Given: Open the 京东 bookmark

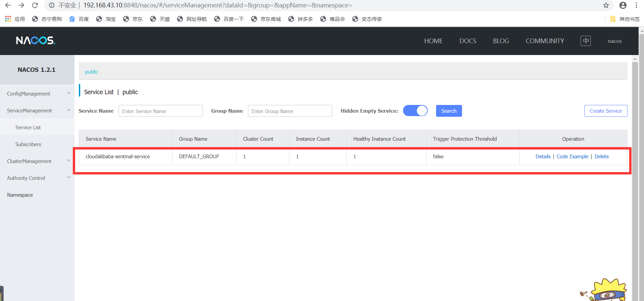Looking at the screenshot, I should click(x=133, y=19).
